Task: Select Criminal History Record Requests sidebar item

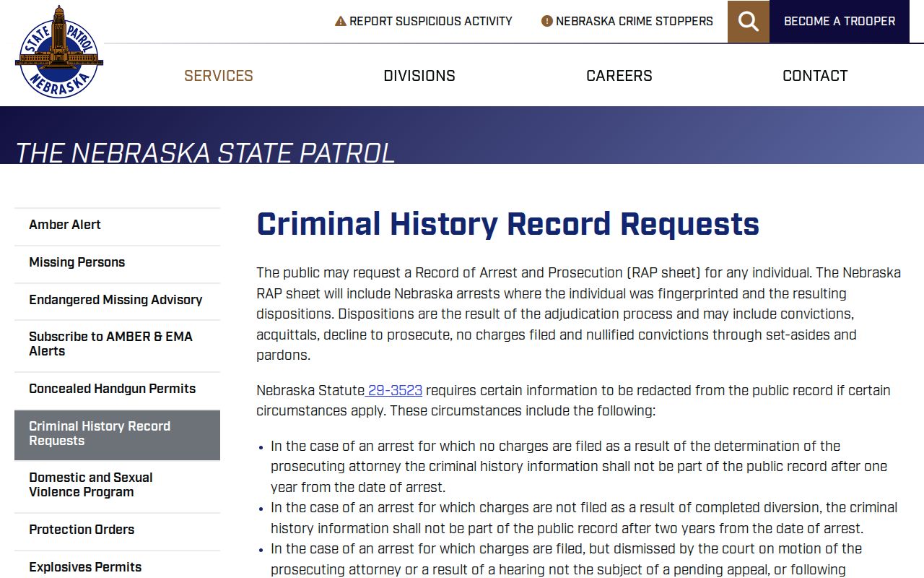Action: tap(117, 434)
